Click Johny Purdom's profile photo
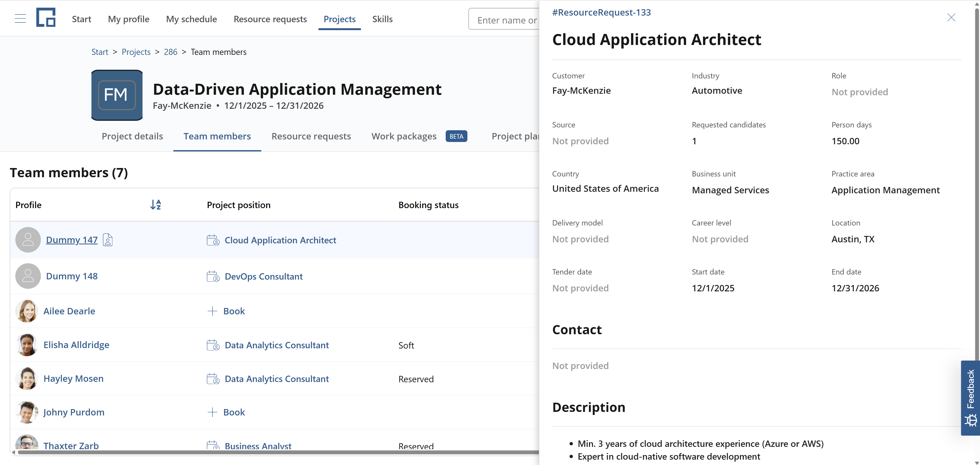Image resolution: width=980 pixels, height=465 pixels. click(x=27, y=412)
